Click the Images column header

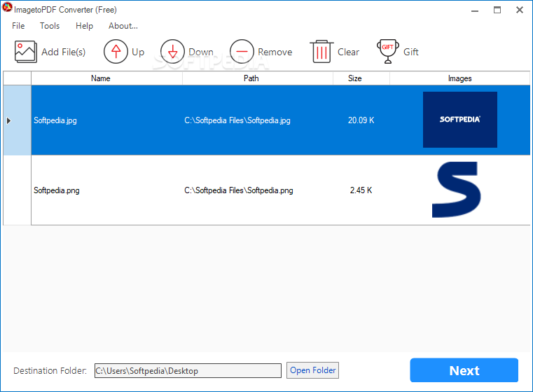click(x=460, y=78)
